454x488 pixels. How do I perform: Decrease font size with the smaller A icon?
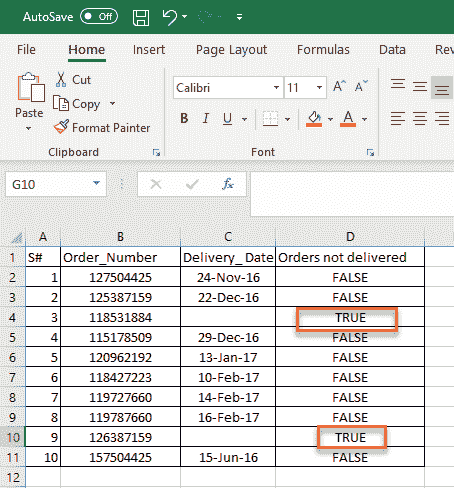(361, 87)
